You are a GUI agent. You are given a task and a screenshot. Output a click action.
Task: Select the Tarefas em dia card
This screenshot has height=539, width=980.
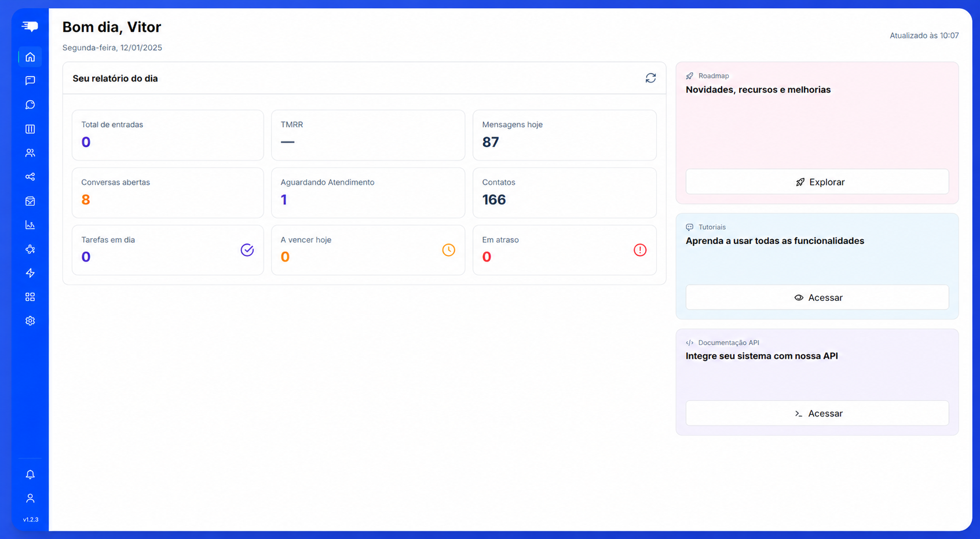(167, 250)
